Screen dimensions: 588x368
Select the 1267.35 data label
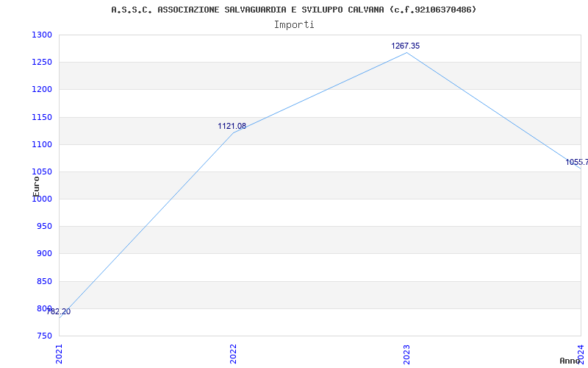coord(406,46)
